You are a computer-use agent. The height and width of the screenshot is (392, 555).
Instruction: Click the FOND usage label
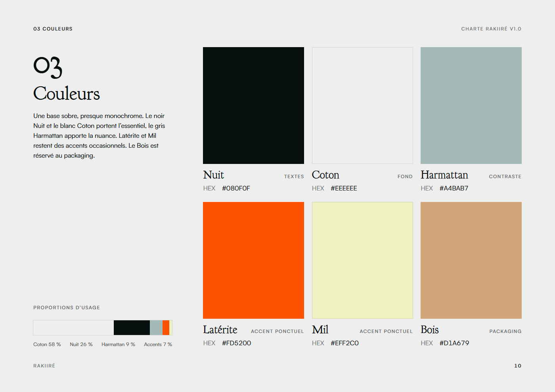tap(405, 177)
